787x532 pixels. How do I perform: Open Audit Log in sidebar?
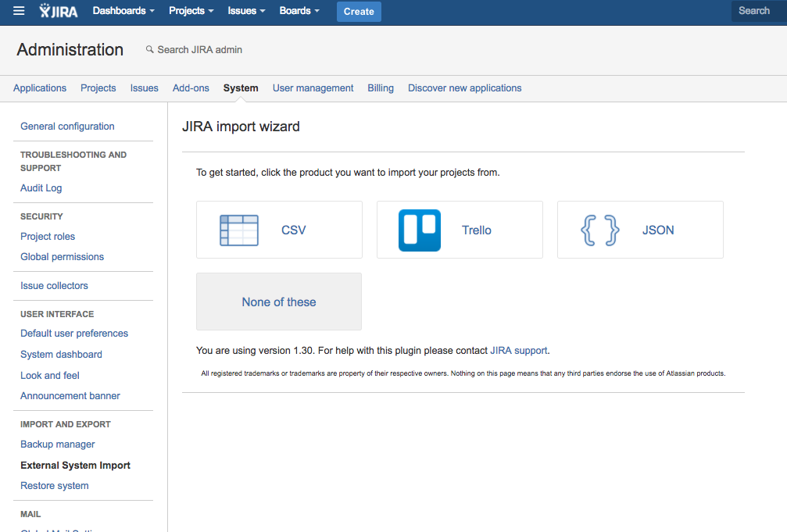click(41, 187)
